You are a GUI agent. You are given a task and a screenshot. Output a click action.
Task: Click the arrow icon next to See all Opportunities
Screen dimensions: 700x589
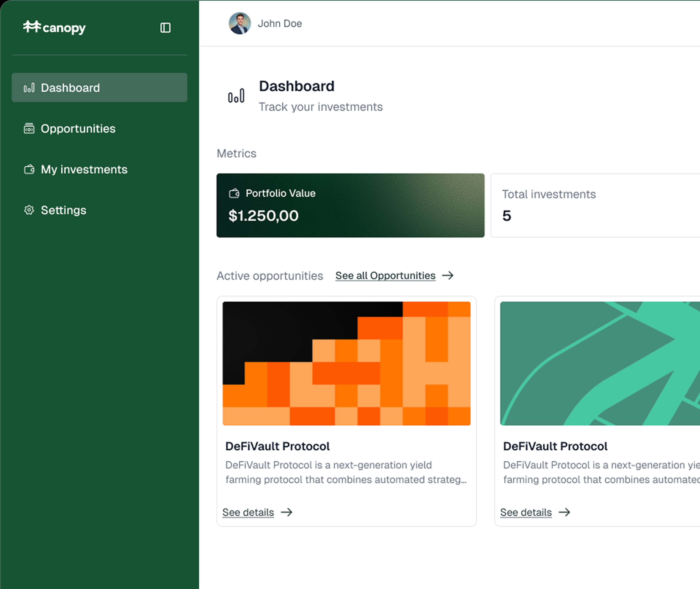[x=448, y=275]
